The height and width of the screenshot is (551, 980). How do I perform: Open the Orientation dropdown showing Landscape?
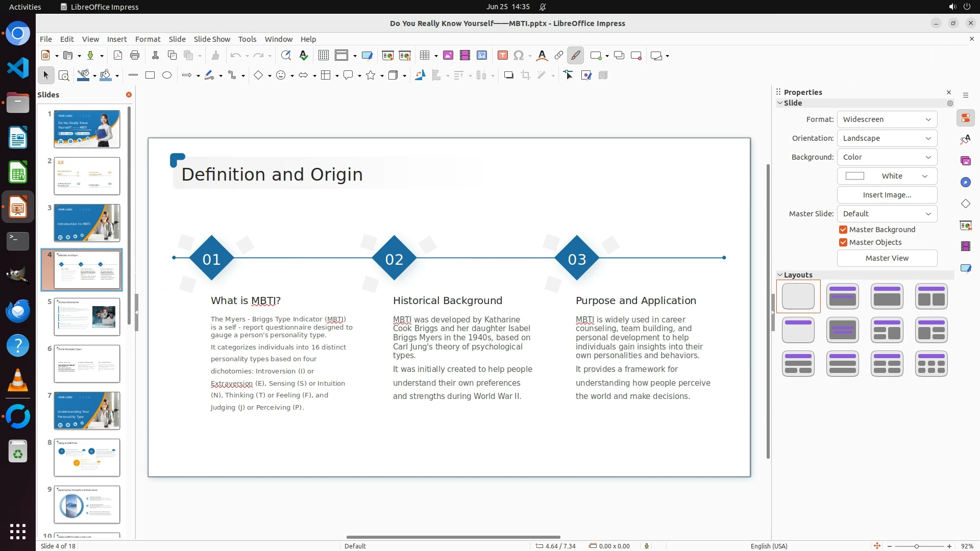(x=887, y=138)
